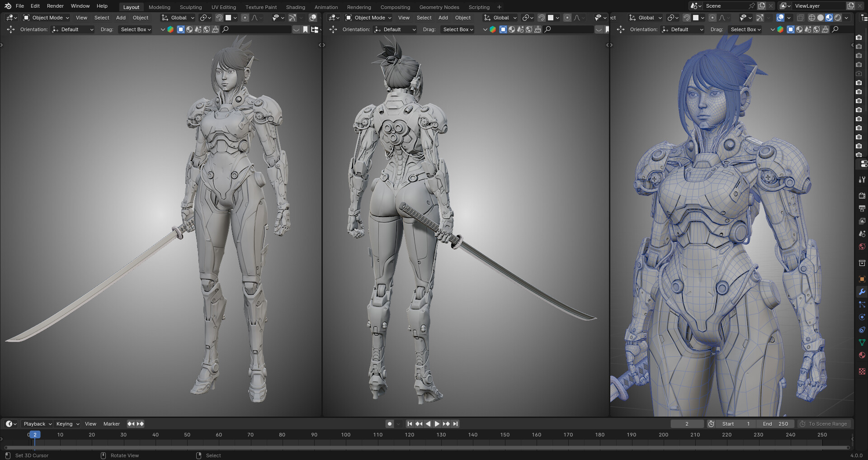Open the Add menu in left viewport

(x=121, y=18)
